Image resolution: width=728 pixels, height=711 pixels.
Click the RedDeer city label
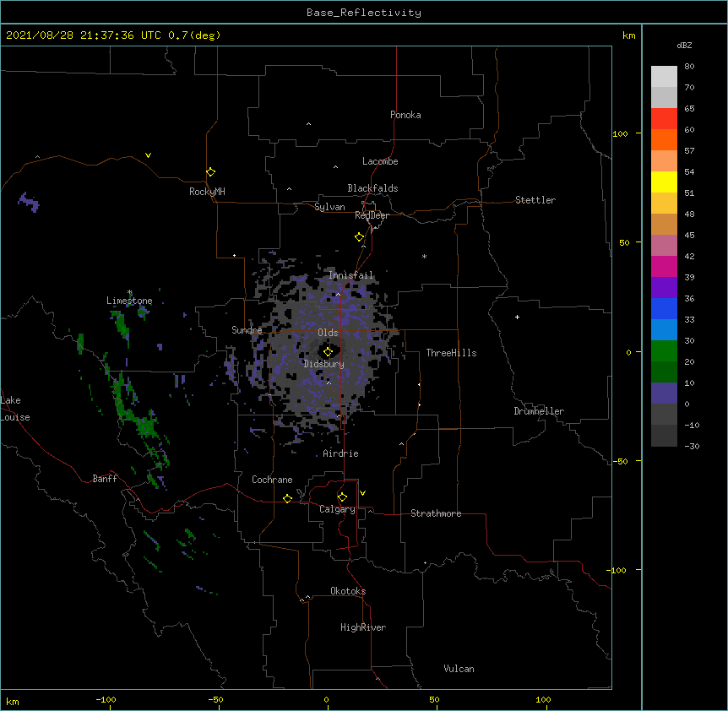click(372, 215)
